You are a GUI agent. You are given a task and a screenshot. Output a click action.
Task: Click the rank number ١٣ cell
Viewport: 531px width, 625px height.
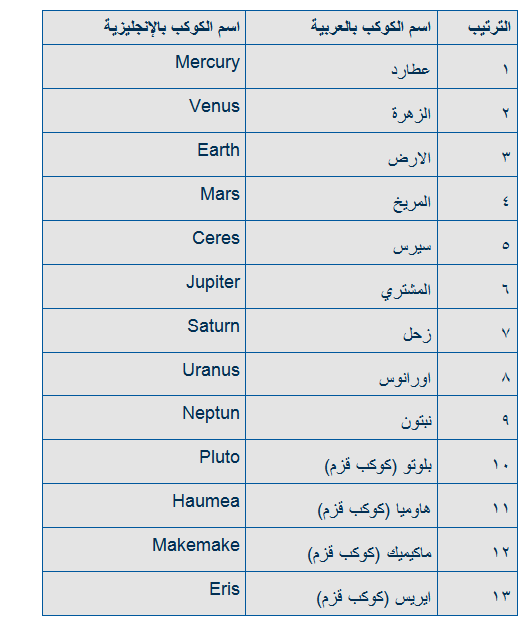click(x=477, y=594)
